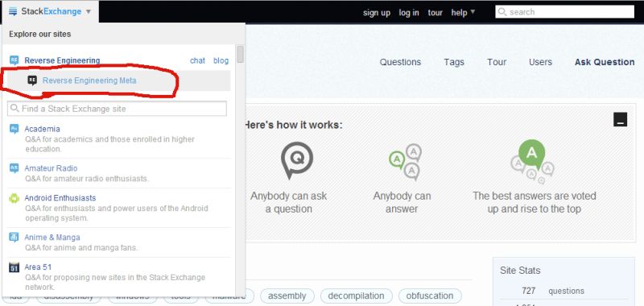The image size is (644, 306).
Task: Click the log in link
Action: [x=409, y=13]
